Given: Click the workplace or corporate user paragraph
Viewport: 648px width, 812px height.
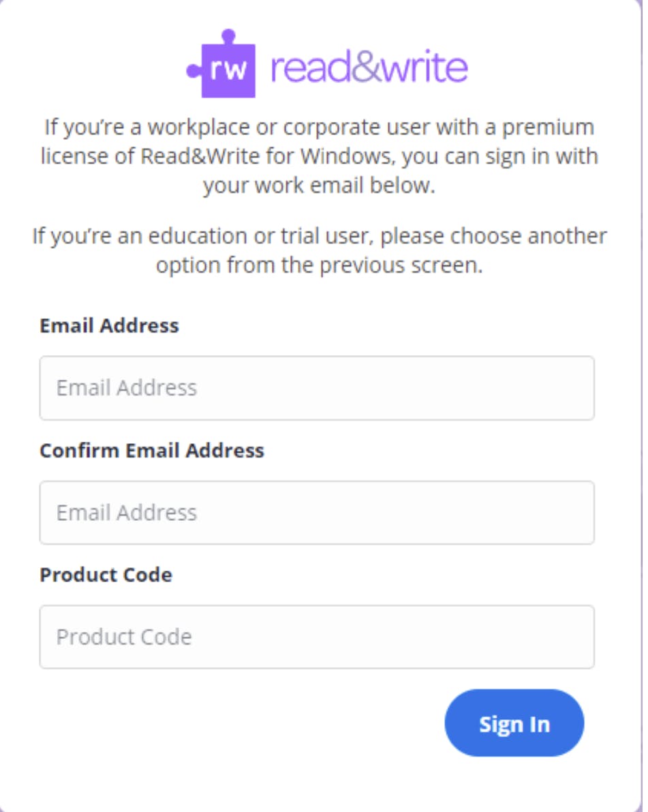Looking at the screenshot, I should (x=319, y=156).
